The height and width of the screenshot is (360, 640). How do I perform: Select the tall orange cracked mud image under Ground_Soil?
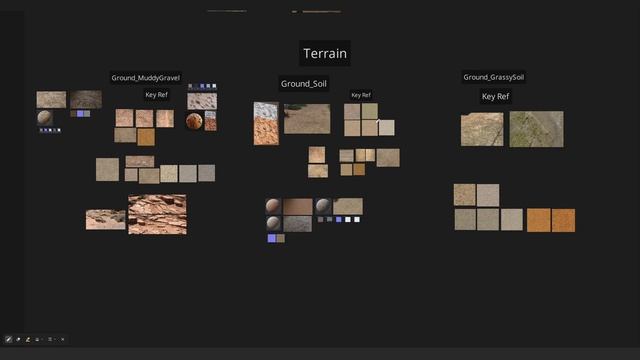[266, 123]
